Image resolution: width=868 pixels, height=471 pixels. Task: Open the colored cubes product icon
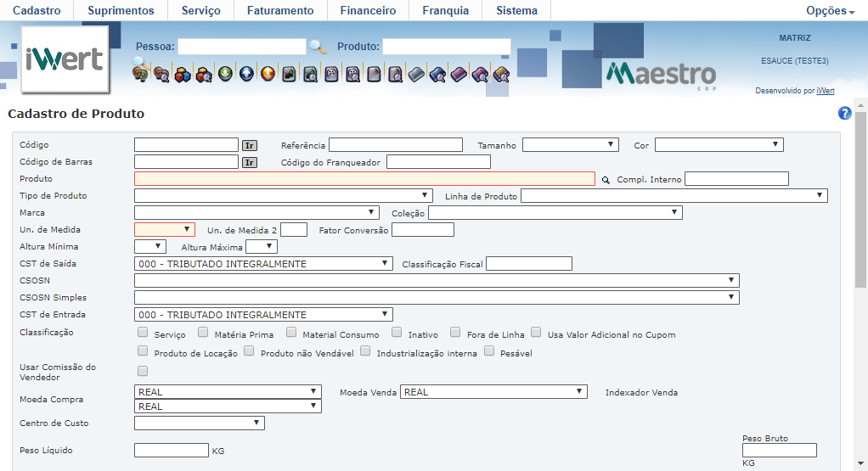(x=183, y=74)
